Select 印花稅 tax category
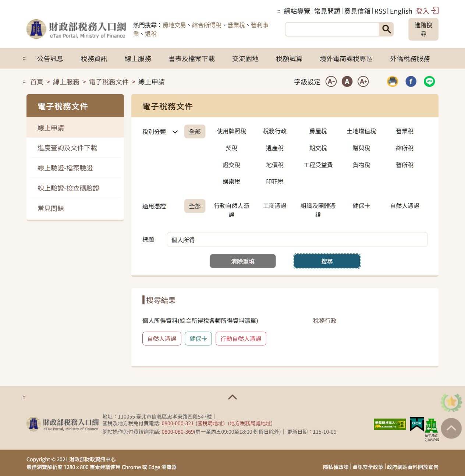This screenshot has height=476, width=465. pos(275,181)
